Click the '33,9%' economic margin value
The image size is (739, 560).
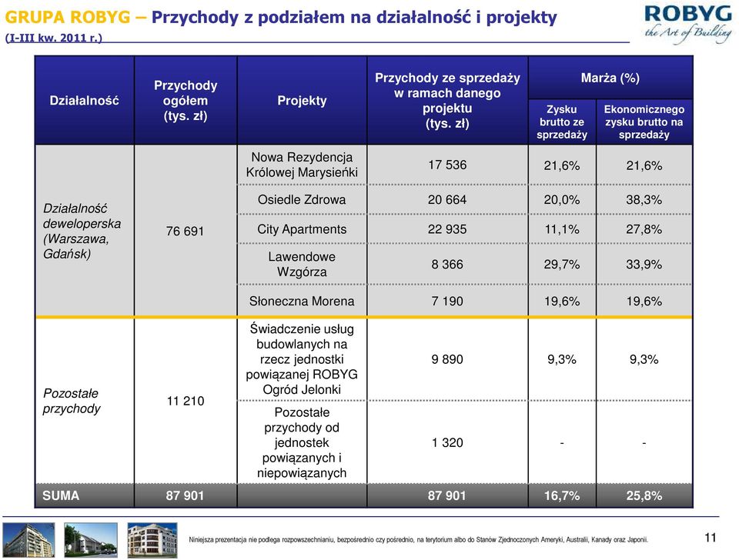pos(644,264)
